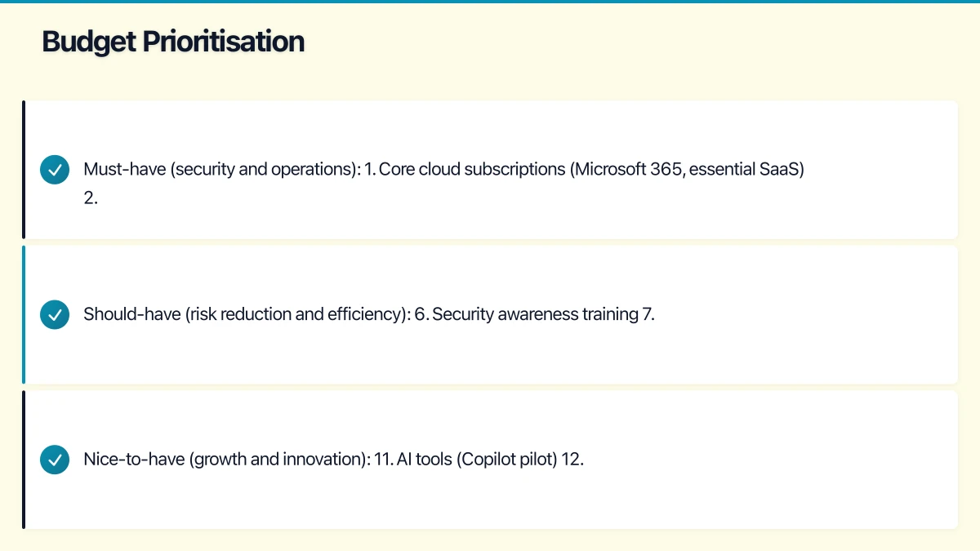Click the "Nice-to-have (growth and innovation)" label

tap(226, 459)
